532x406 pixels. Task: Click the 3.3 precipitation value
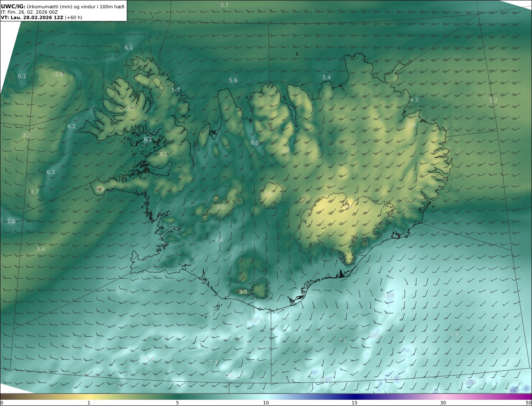click(243, 292)
